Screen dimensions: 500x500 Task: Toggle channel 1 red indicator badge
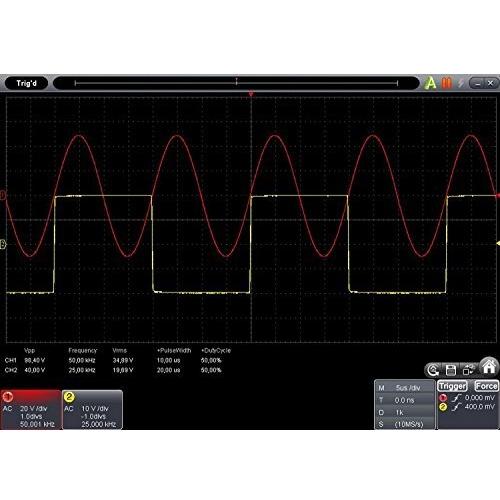click(x=8, y=397)
